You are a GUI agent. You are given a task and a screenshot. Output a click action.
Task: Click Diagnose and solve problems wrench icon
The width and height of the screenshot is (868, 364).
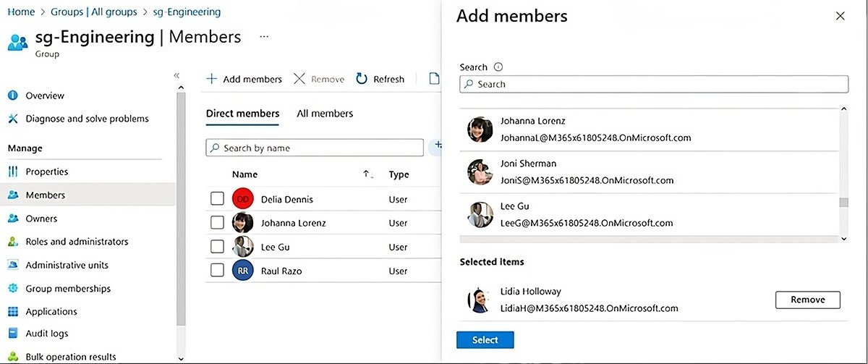point(12,119)
